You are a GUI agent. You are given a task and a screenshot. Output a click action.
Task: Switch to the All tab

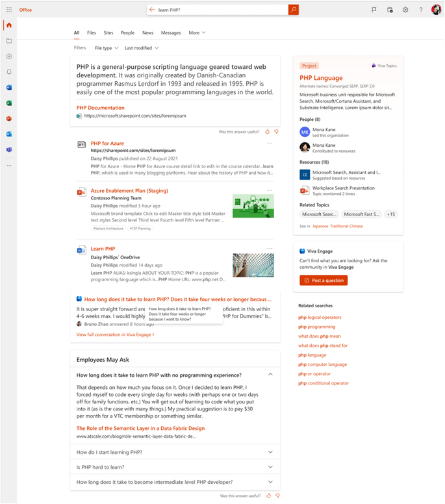click(77, 32)
